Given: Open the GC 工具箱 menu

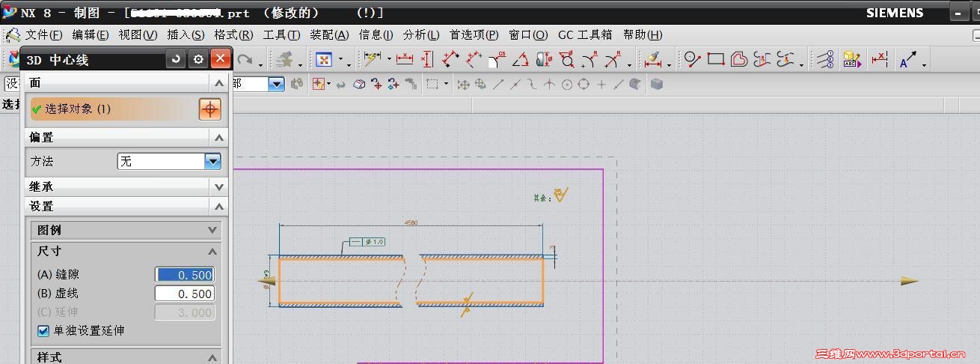Looking at the screenshot, I should [585, 34].
